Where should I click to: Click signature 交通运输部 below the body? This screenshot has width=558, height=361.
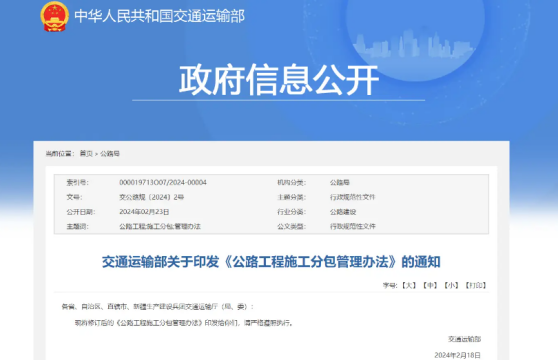tap(464, 339)
